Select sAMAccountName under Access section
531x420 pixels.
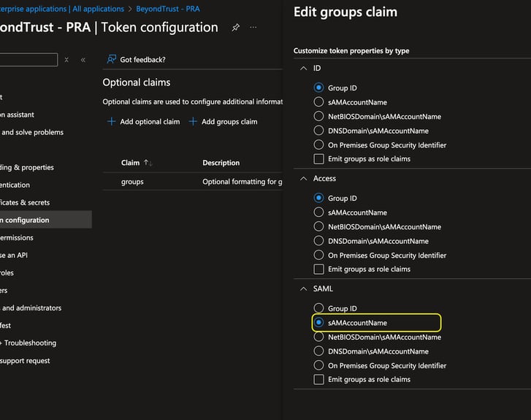click(318, 213)
